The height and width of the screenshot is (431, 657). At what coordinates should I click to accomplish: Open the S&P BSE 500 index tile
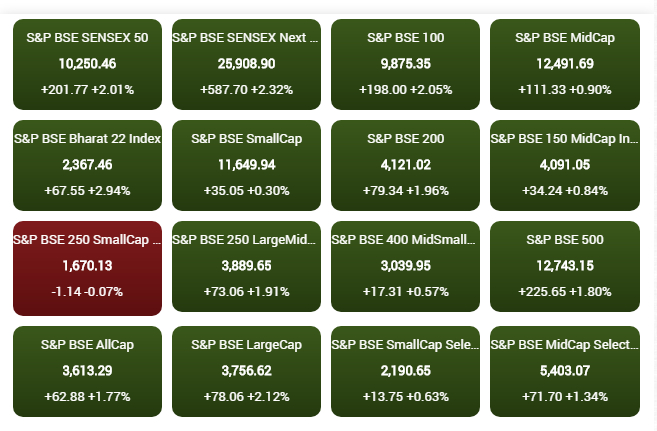[x=564, y=267]
